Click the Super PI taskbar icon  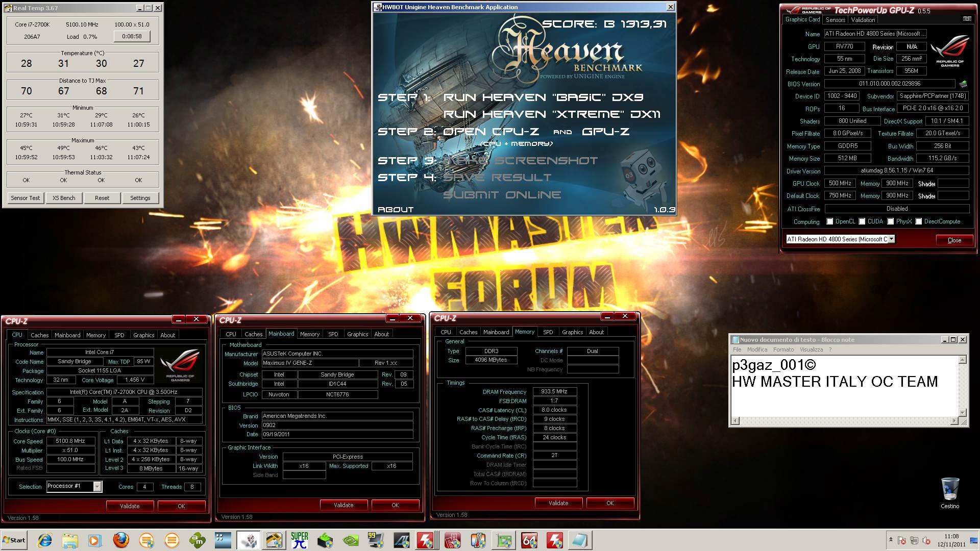click(300, 540)
